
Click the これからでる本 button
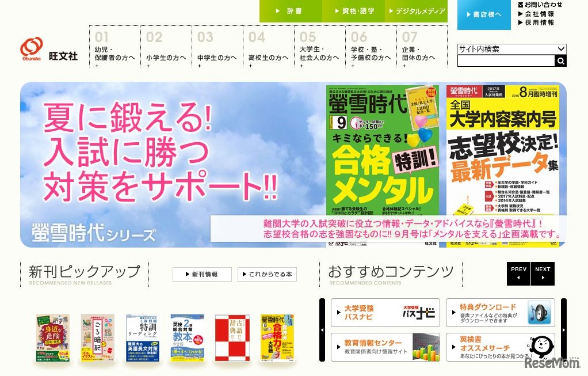(267, 274)
